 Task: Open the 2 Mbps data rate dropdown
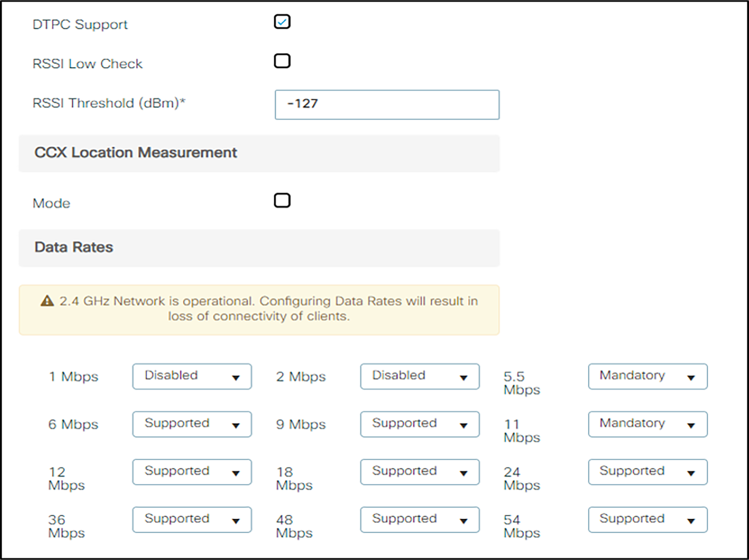419,377
